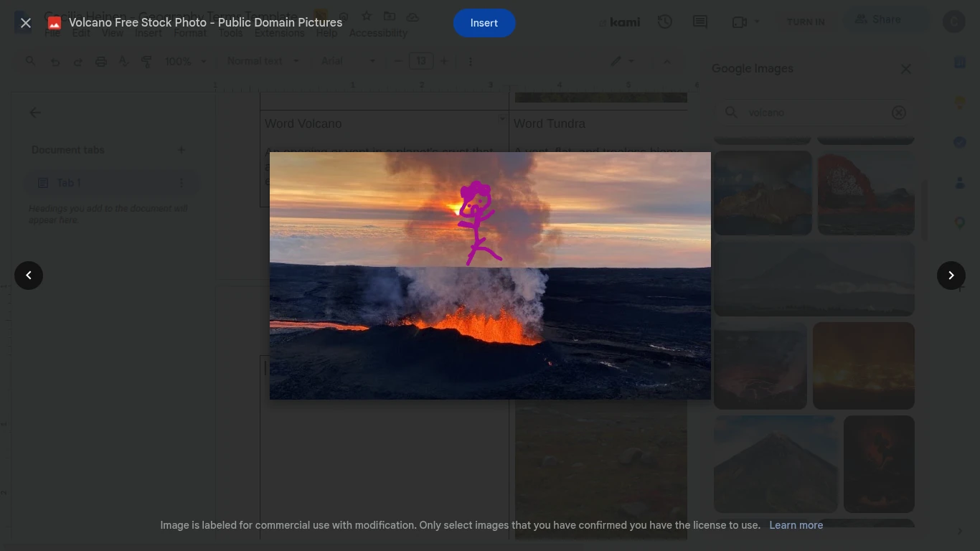Viewport: 980px width, 551px height.
Task: Go to the previous preview image
Action: 29,275
